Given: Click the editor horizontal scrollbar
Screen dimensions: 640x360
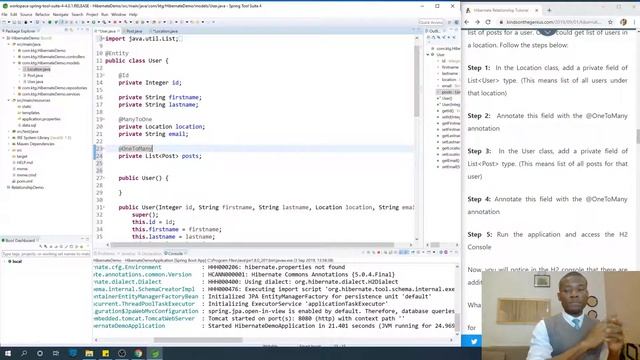Looking at the screenshot, I should click(x=252, y=245).
